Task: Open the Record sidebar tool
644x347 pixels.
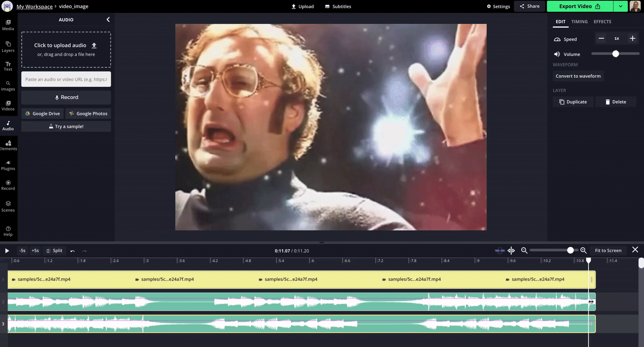Action: point(8,185)
